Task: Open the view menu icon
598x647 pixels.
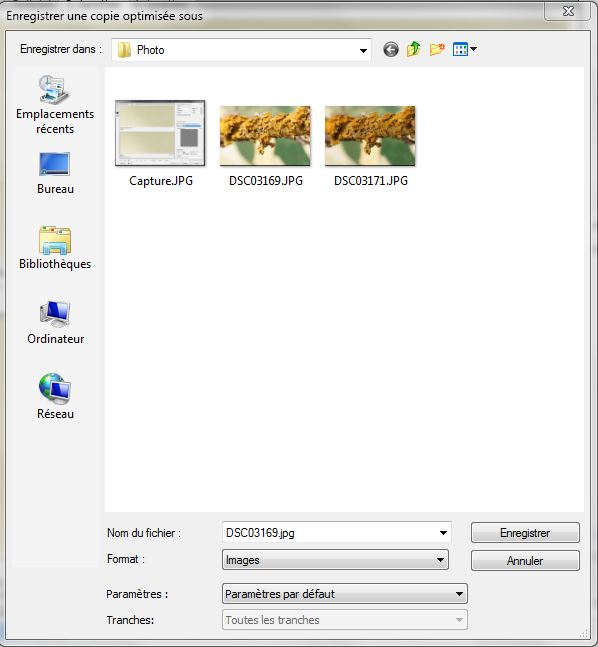Action: point(460,50)
